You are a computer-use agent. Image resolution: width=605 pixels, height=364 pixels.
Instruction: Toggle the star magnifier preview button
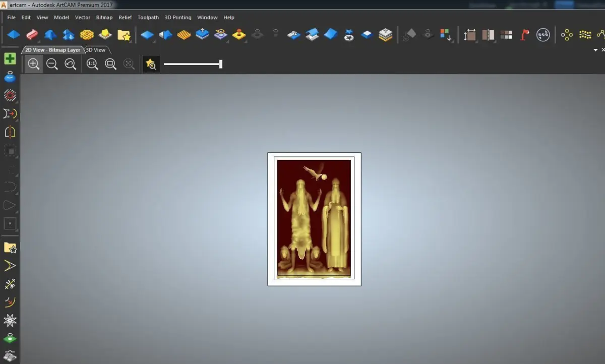[x=151, y=64]
